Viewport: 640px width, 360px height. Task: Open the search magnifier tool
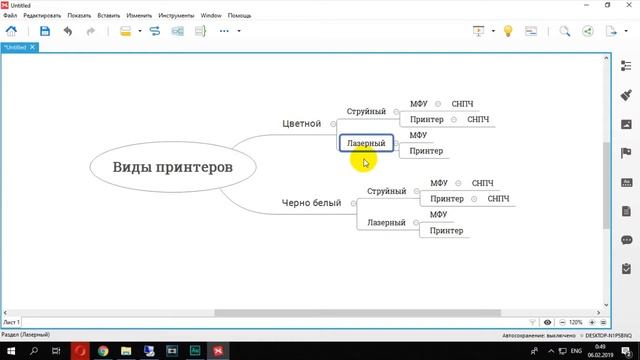(565, 31)
